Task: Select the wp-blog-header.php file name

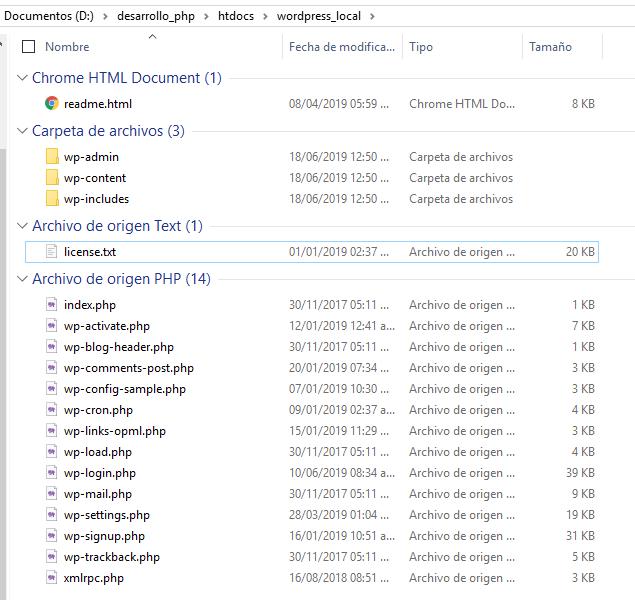Action: tap(119, 347)
